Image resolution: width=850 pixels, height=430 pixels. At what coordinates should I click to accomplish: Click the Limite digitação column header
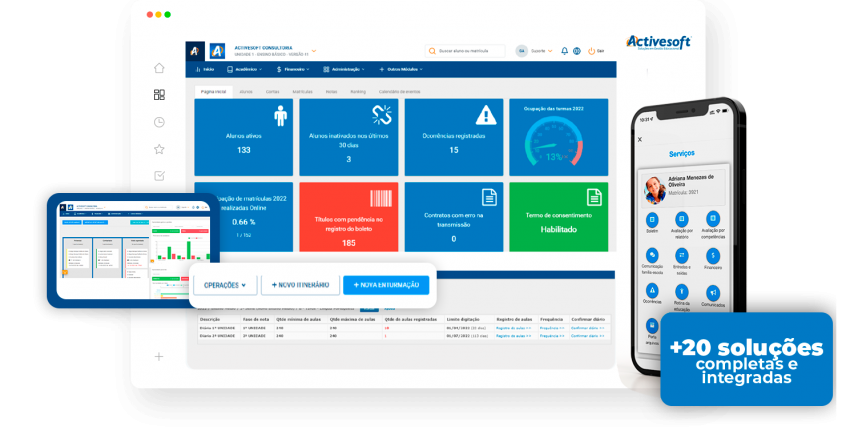463,319
